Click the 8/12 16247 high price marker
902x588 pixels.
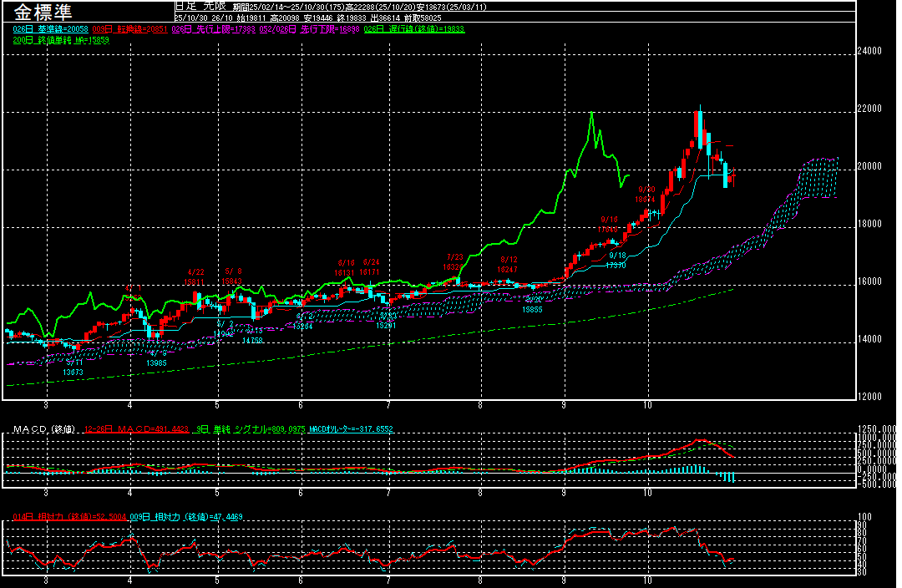coord(508,265)
